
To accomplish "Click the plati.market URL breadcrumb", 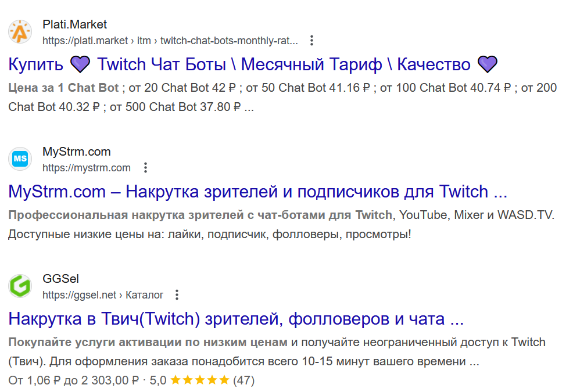I will (x=170, y=41).
